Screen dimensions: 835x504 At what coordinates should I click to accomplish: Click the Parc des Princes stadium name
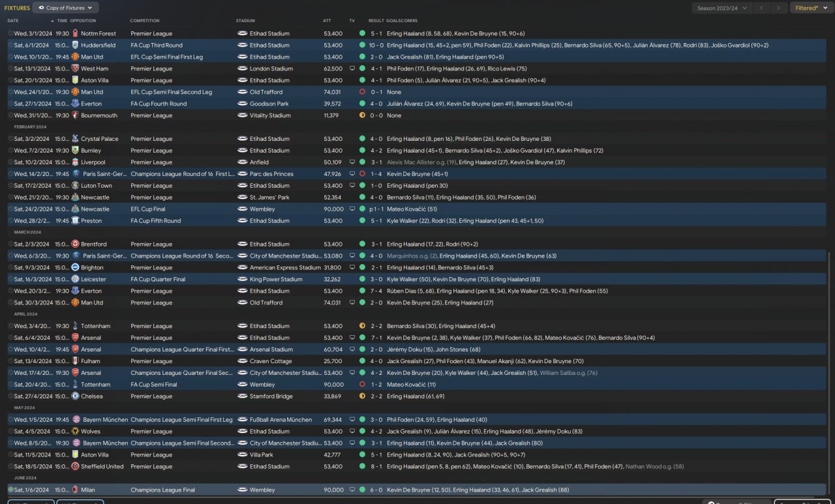pyautogui.click(x=271, y=174)
